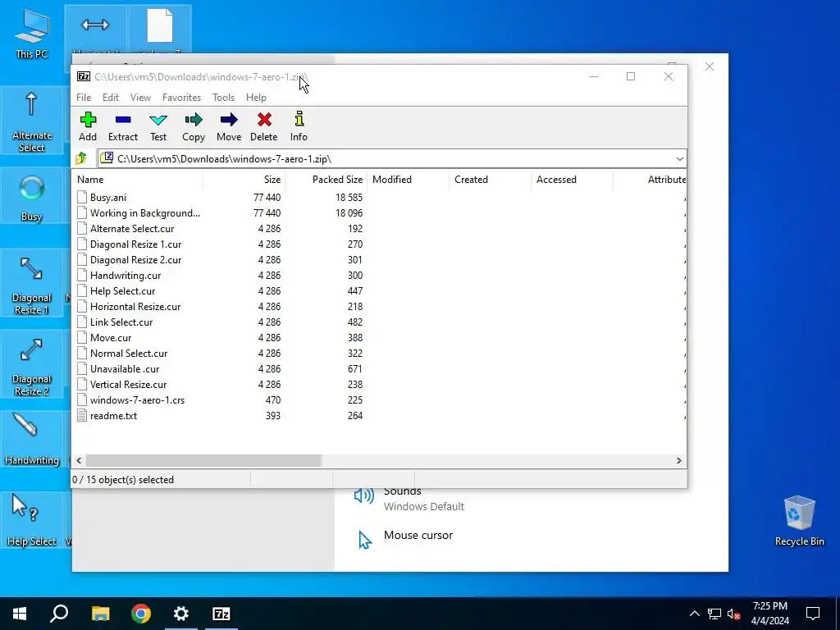The width and height of the screenshot is (840, 630).
Task: Open the Info toolbar icon
Action: (x=299, y=127)
